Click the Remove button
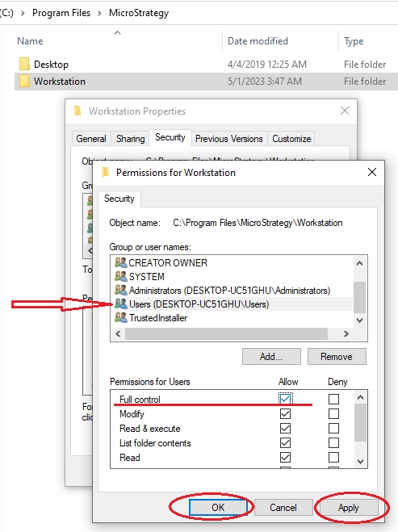398x532 pixels. 337,356
